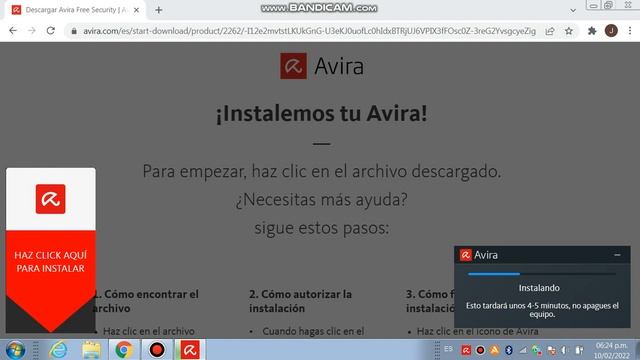Go back to the previous page
Screen dimensions: 640x360
pyautogui.click(x=13, y=31)
